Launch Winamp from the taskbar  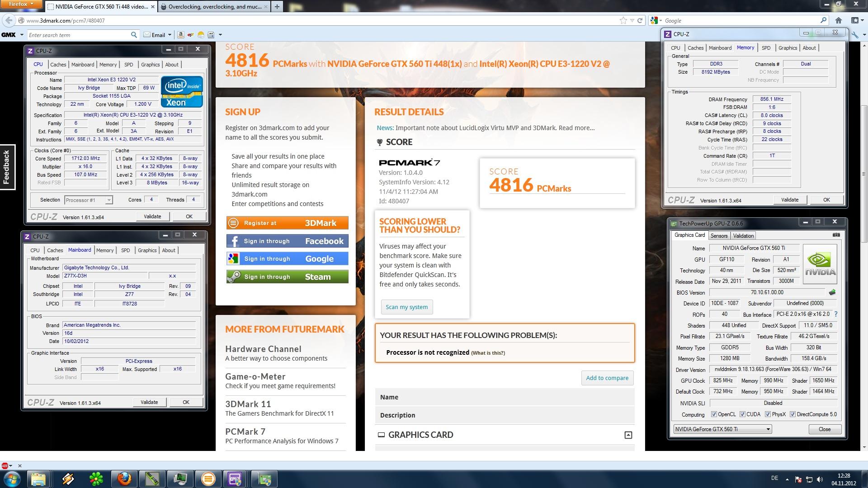click(68, 479)
